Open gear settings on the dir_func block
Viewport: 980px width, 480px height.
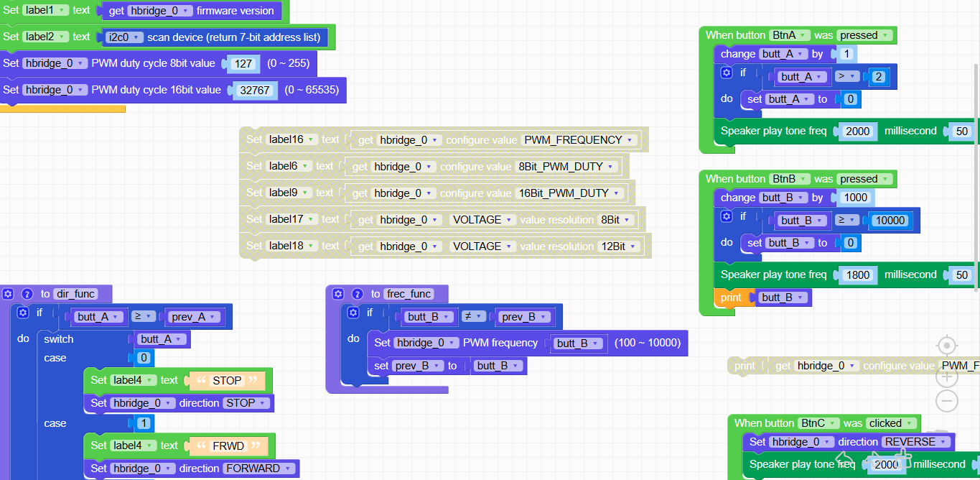coord(8,294)
